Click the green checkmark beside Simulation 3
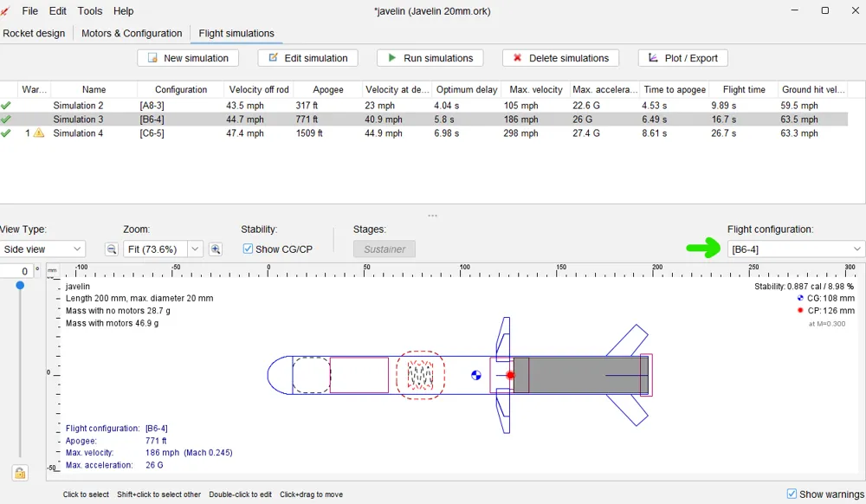 (6, 120)
